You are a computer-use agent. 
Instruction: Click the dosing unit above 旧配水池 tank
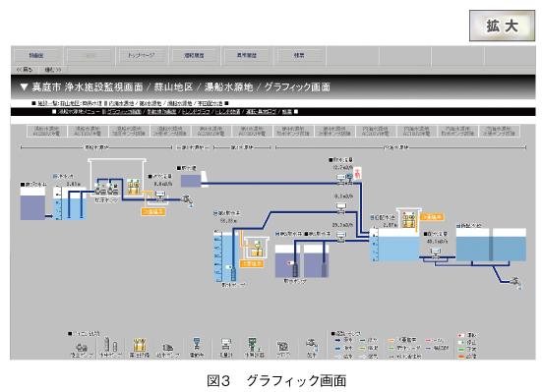pos(409,219)
